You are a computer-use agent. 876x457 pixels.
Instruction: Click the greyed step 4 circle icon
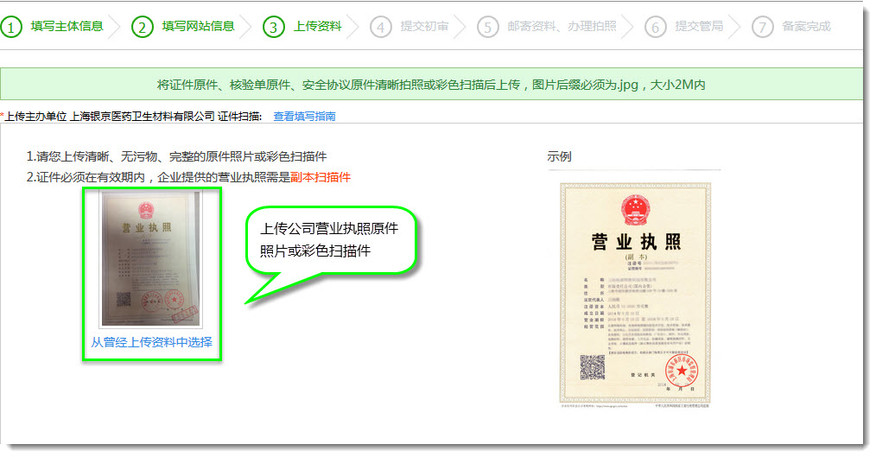pyautogui.click(x=381, y=27)
